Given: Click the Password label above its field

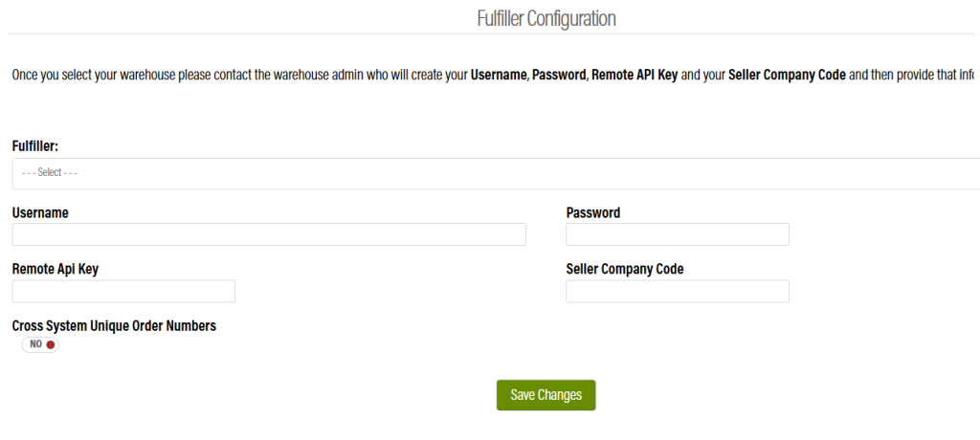Looking at the screenshot, I should pyautogui.click(x=593, y=212).
